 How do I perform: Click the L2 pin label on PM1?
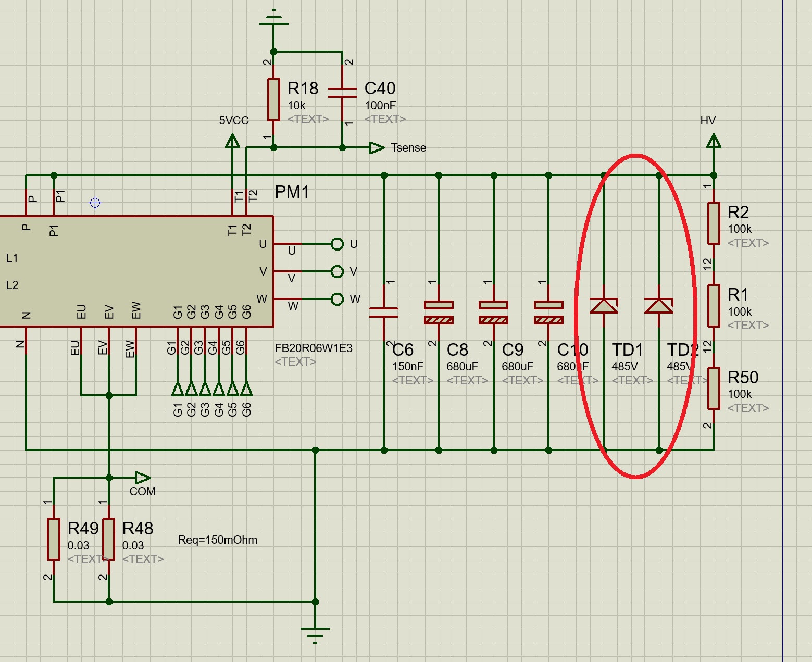(x=12, y=285)
